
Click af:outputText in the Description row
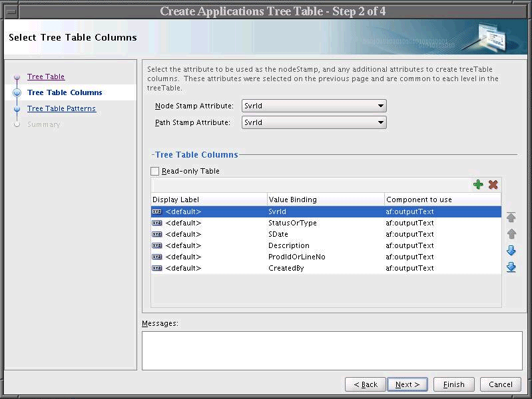[409, 245]
